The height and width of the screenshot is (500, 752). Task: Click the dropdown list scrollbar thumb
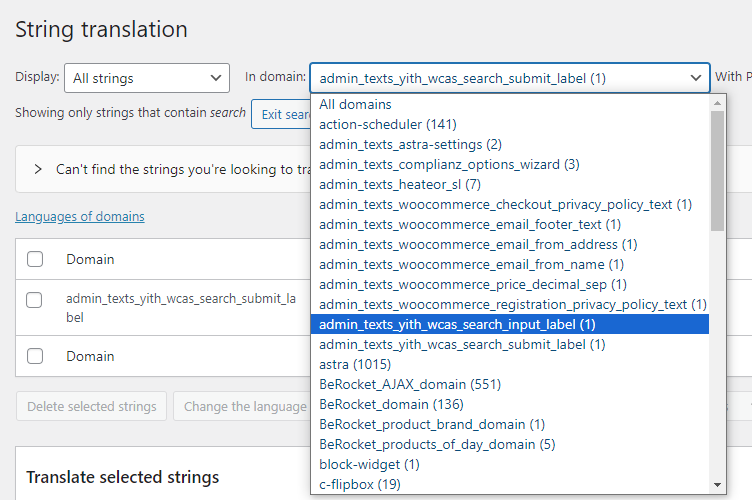[717, 171]
